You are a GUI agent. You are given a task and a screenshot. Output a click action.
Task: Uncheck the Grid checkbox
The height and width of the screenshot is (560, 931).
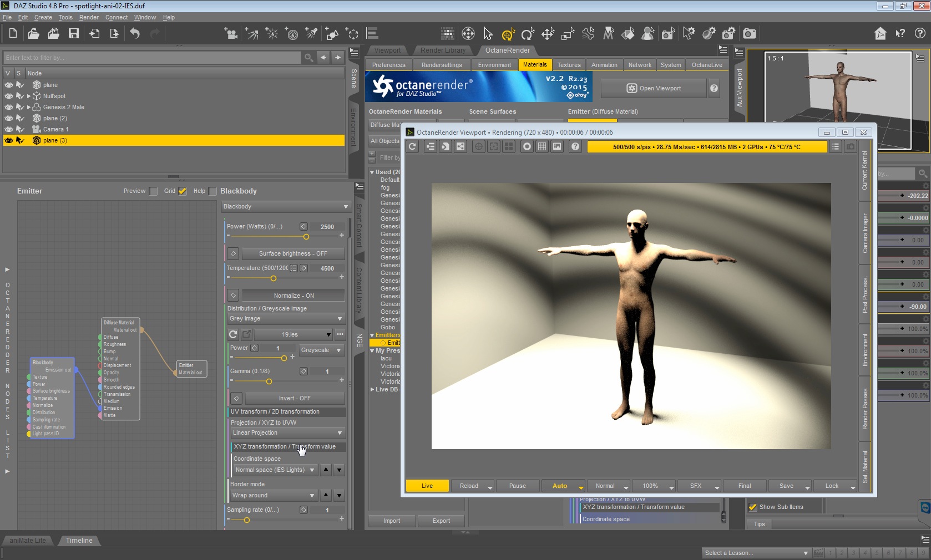183,191
